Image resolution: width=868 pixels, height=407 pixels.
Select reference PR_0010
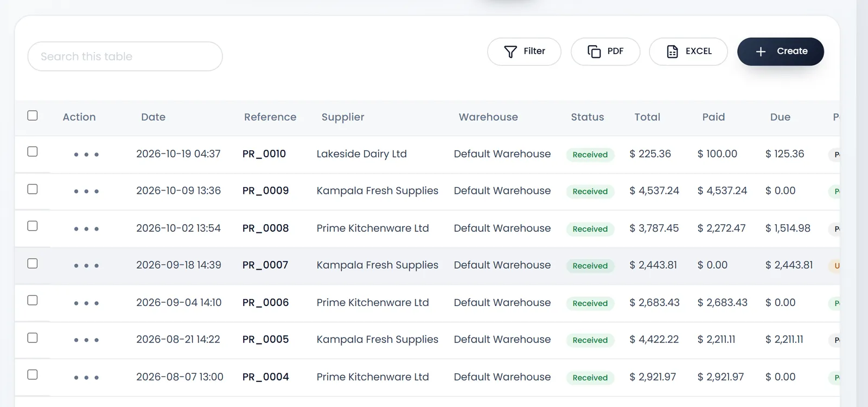tap(264, 154)
